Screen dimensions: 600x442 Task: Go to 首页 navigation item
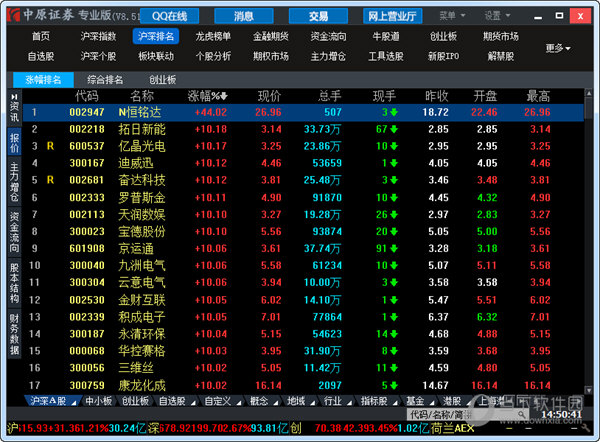41,36
